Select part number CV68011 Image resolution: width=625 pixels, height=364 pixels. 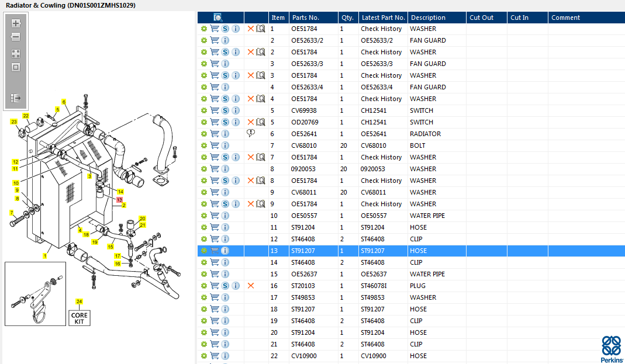click(304, 192)
